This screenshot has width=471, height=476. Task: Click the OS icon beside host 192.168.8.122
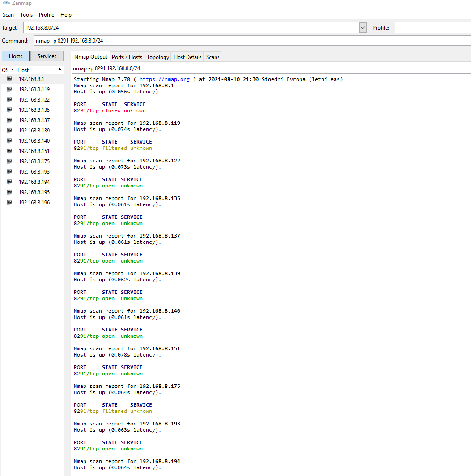tap(9, 100)
